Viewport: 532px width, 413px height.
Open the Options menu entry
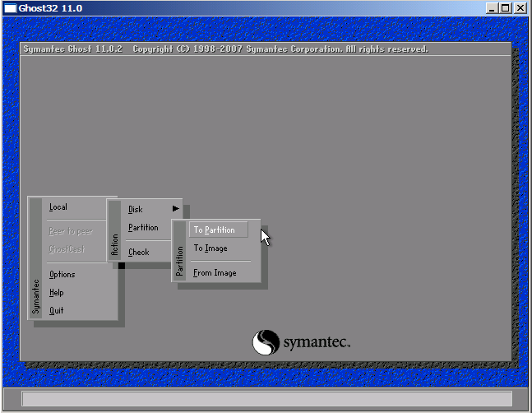click(x=62, y=274)
